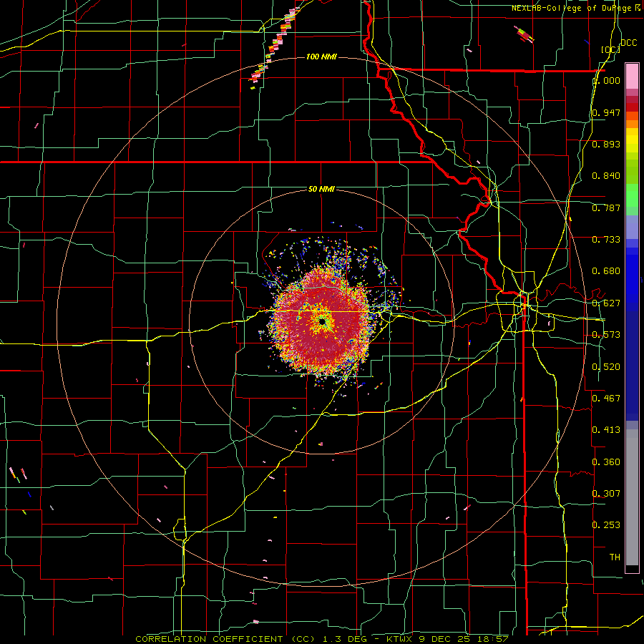Click the 0.360 legend value
Image resolution: width=644 pixels, height=644 pixels.
click(606, 462)
